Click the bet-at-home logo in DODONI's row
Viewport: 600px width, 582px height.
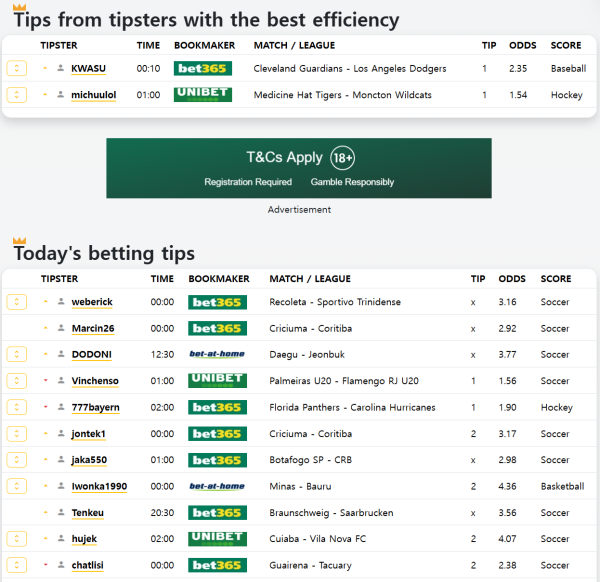pos(217,354)
